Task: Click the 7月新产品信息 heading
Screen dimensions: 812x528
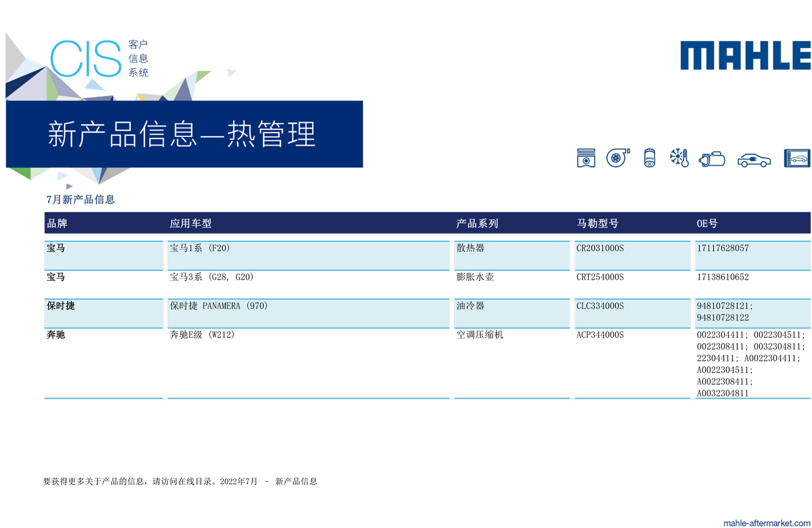Action: tap(81, 200)
